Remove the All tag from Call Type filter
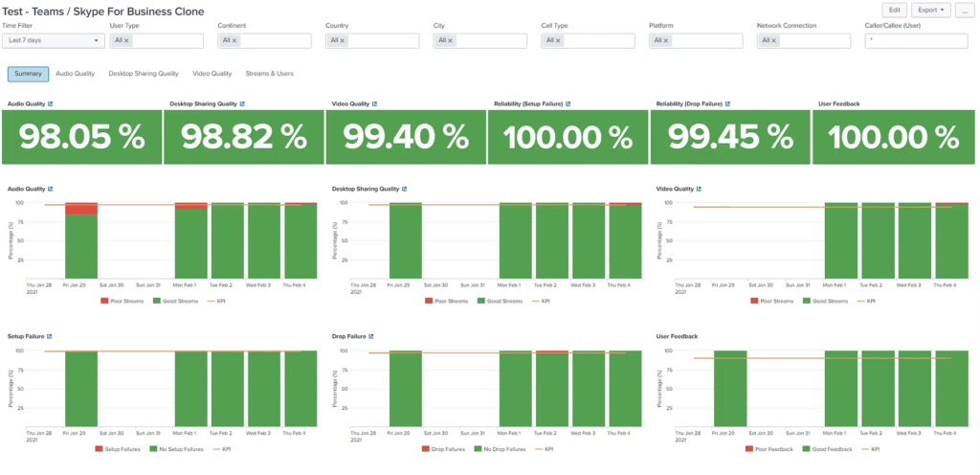Viewport: 980px width, 475px height. [x=558, y=40]
